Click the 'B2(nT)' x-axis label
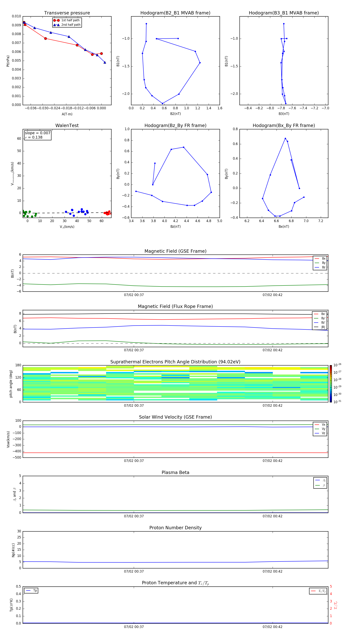This screenshot has width=351, height=644. click(175, 114)
